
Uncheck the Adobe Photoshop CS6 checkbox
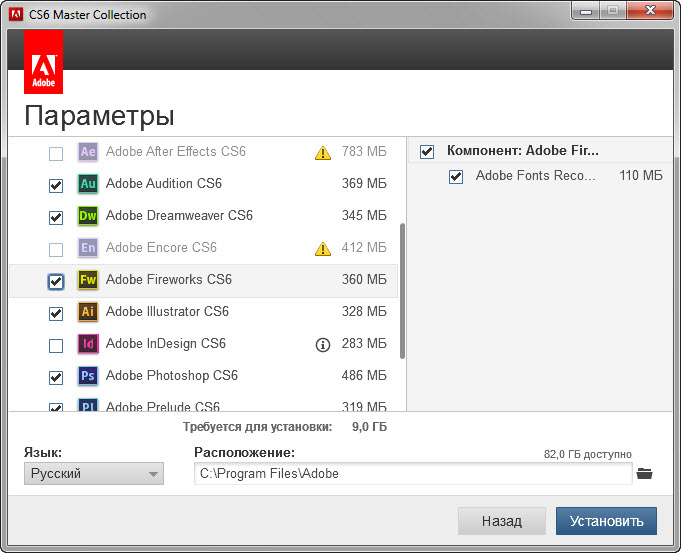pyautogui.click(x=56, y=377)
